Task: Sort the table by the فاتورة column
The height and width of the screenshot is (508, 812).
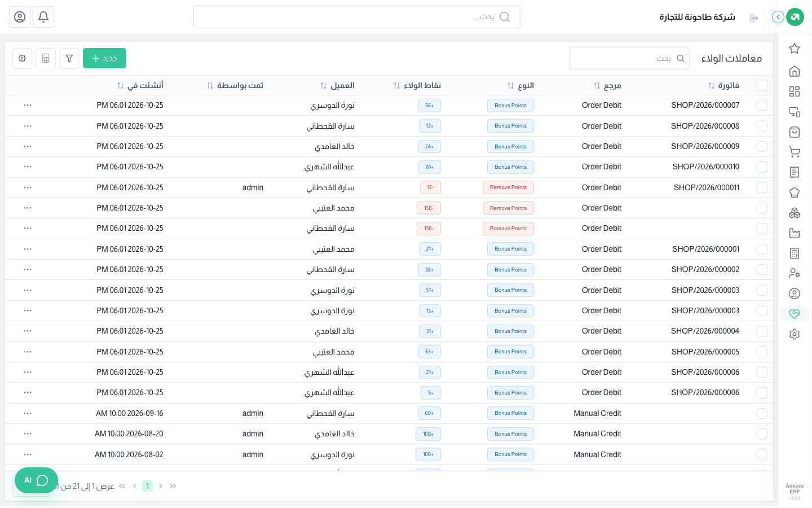Action: [x=723, y=86]
